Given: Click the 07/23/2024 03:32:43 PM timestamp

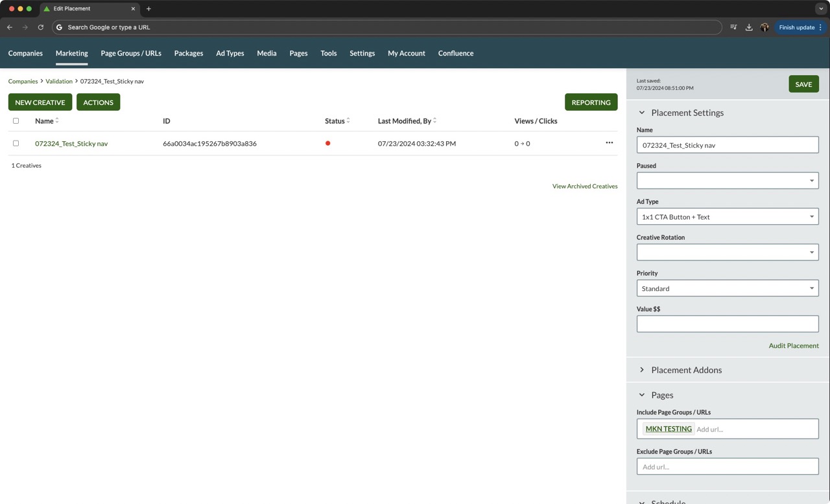Looking at the screenshot, I should click(417, 143).
